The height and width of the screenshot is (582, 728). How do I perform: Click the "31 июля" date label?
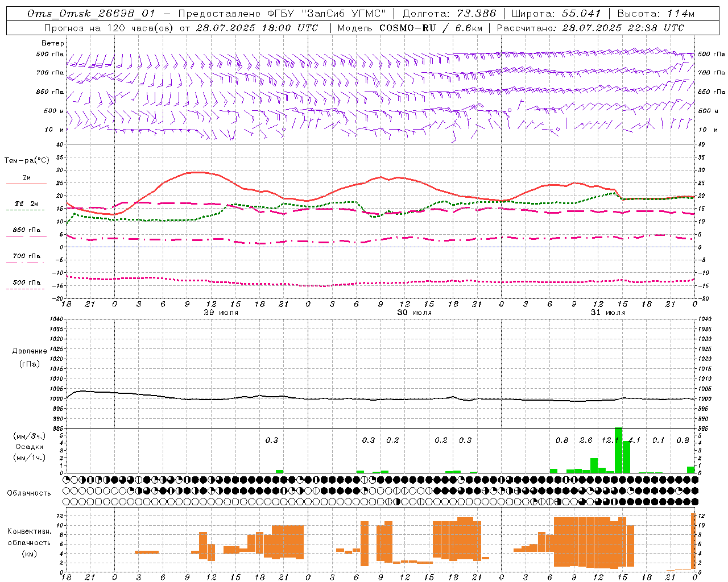[607, 313]
